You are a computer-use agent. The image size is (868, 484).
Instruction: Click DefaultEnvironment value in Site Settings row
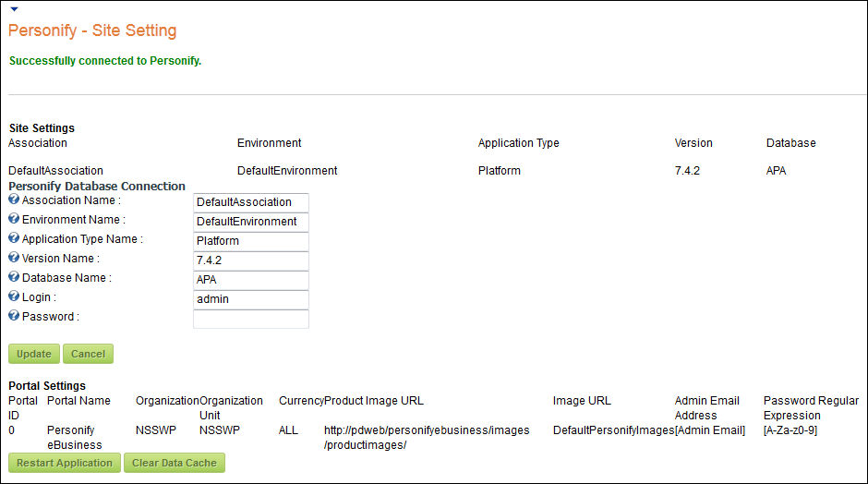pyautogui.click(x=287, y=171)
